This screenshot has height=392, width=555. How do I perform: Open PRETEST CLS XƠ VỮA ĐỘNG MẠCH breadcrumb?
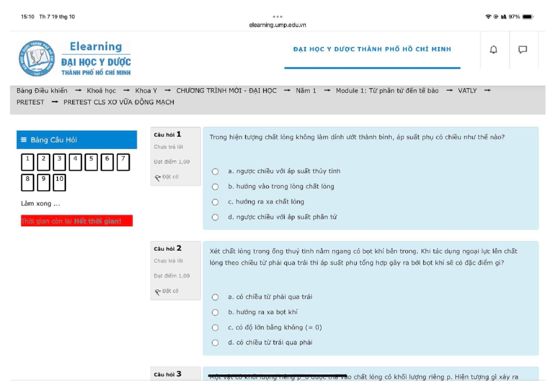(119, 102)
